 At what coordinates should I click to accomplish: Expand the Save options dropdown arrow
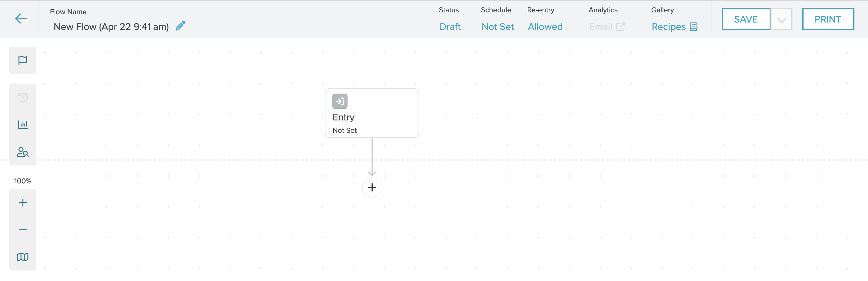pos(781,19)
